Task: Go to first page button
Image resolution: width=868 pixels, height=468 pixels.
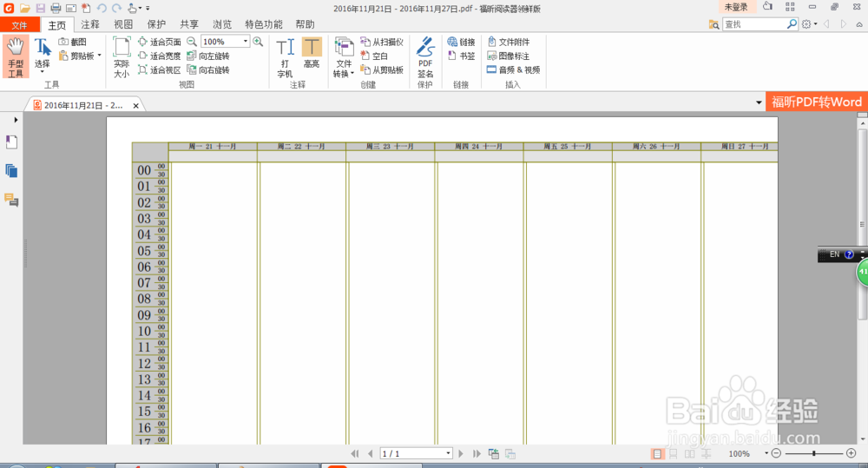Action: coord(355,453)
